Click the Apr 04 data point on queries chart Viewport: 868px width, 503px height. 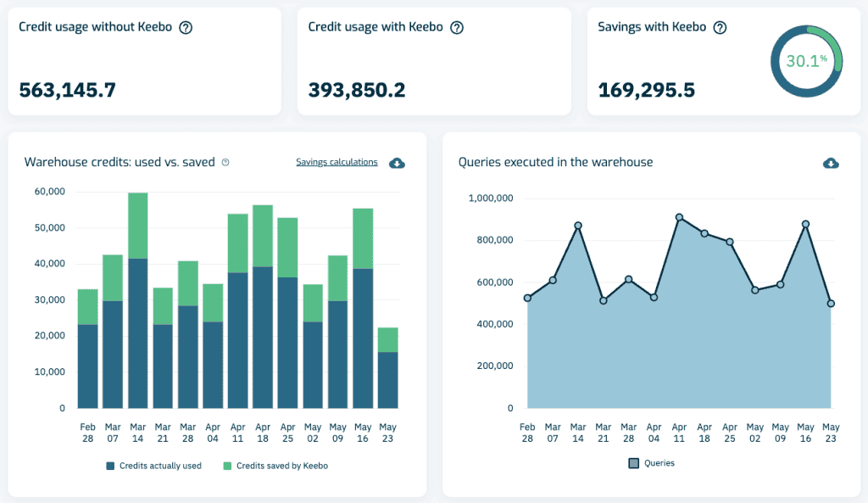(x=654, y=298)
